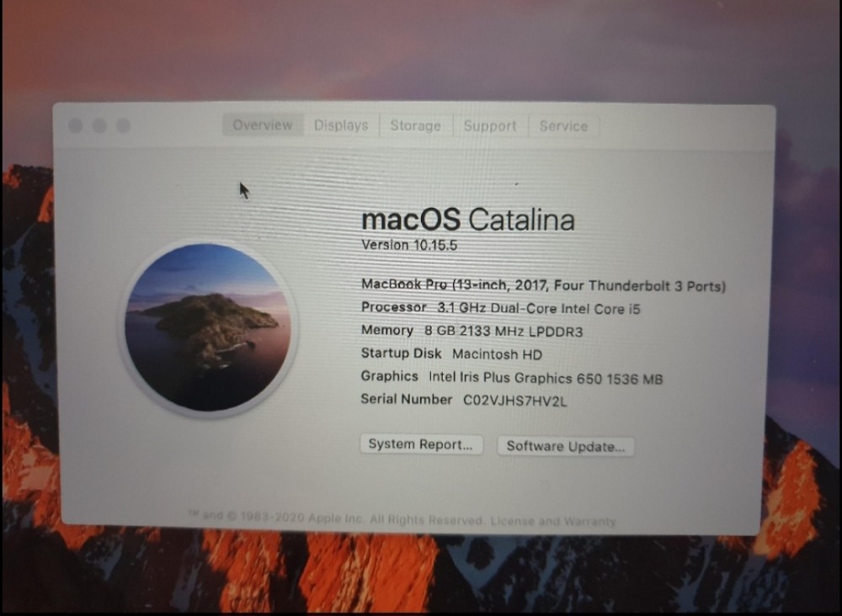The image size is (842, 616).
Task: Click Version 10.15.5 text
Action: 409,245
